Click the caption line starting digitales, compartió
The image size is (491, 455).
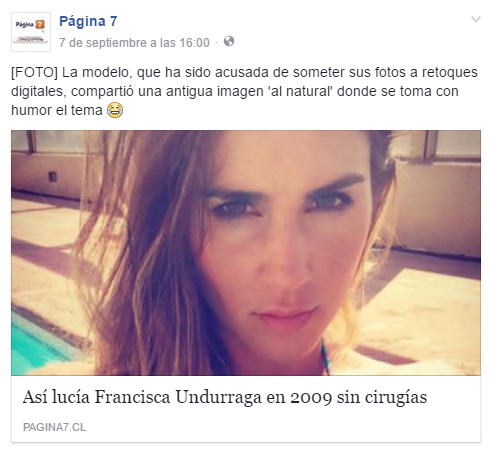pyautogui.click(x=235, y=91)
